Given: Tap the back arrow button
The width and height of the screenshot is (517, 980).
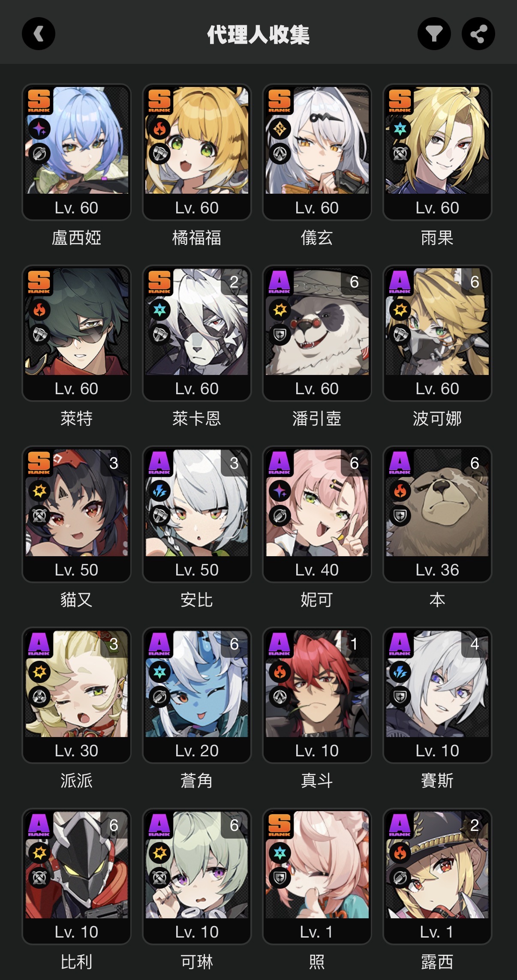Looking at the screenshot, I should coord(39,34).
